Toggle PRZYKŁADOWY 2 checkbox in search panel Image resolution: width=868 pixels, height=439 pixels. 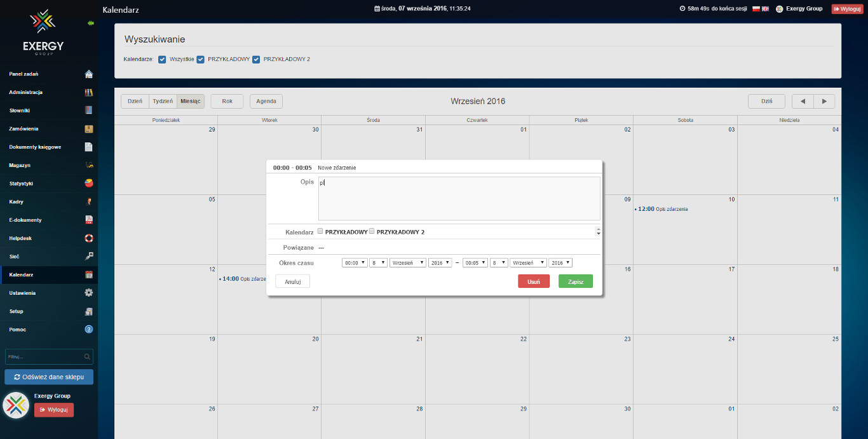click(x=256, y=59)
